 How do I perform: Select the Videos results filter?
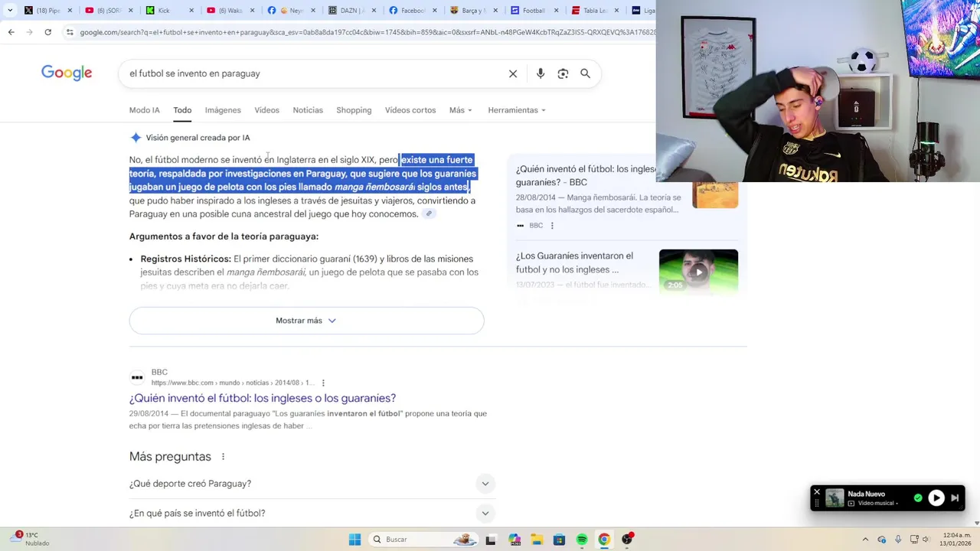(266, 110)
